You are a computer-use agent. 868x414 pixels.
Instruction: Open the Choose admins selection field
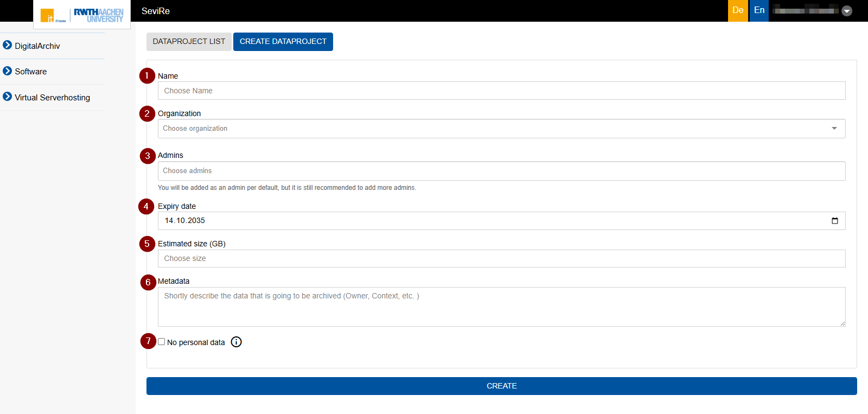501,171
